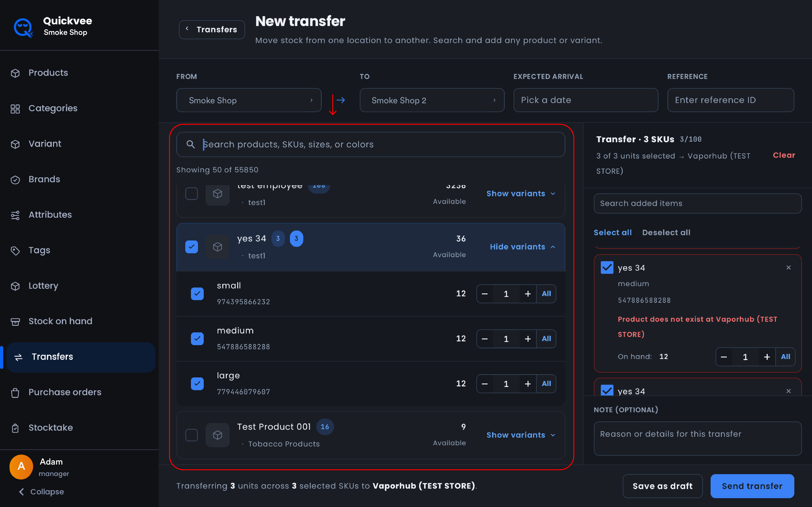Open the FROM location dropdown
Image resolution: width=812 pixels, height=507 pixels.
click(249, 100)
